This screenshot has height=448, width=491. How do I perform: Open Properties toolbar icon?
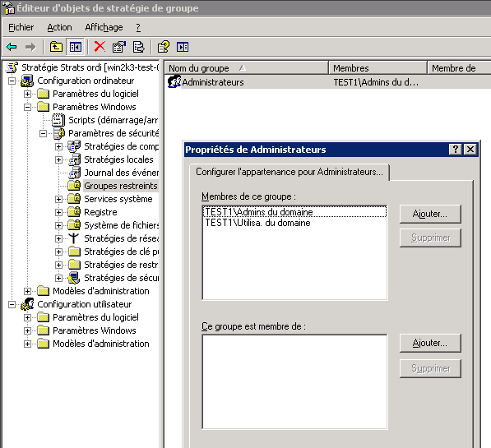point(119,47)
